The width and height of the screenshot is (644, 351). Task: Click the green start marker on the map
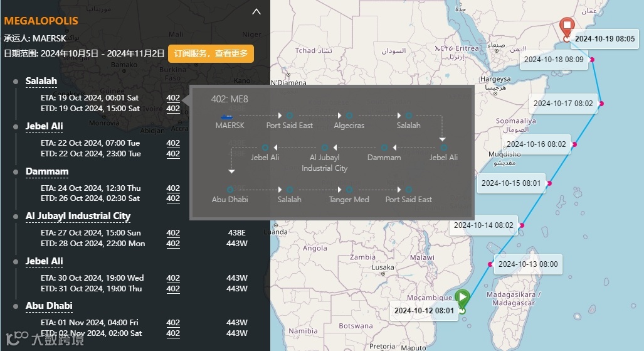point(463,298)
